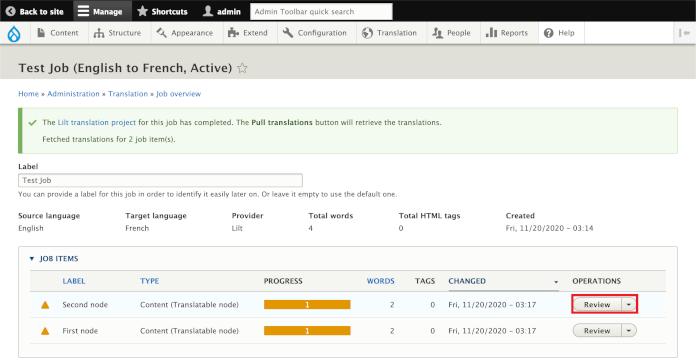Click warning triangle beside Second node
Image resolution: width=696 pixels, height=363 pixels.
[45, 305]
